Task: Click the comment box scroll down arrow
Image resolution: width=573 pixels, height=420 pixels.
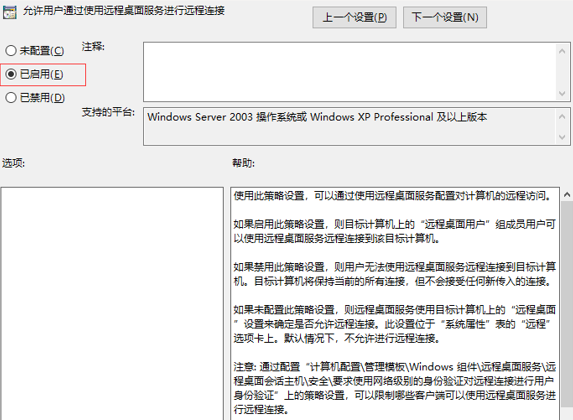Action: tap(562, 94)
